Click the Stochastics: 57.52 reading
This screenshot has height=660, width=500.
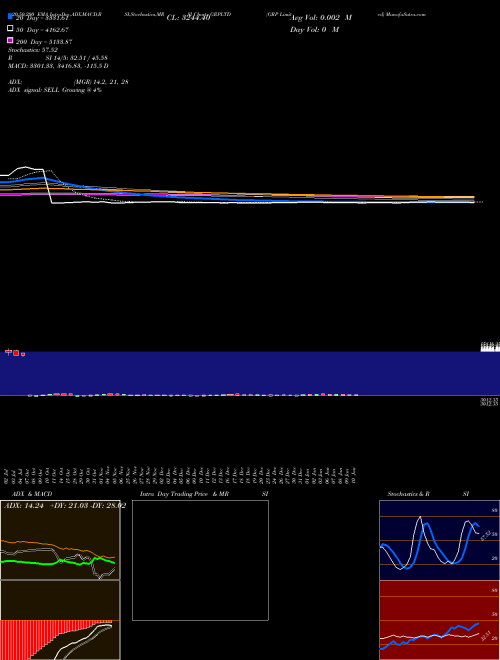33,50
